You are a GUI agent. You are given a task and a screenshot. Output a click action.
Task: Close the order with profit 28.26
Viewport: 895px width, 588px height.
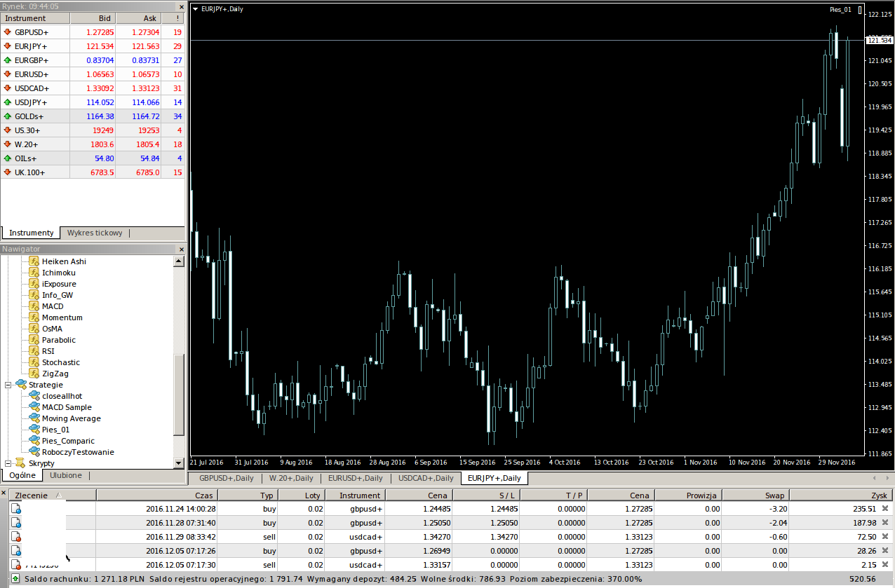[885, 551]
